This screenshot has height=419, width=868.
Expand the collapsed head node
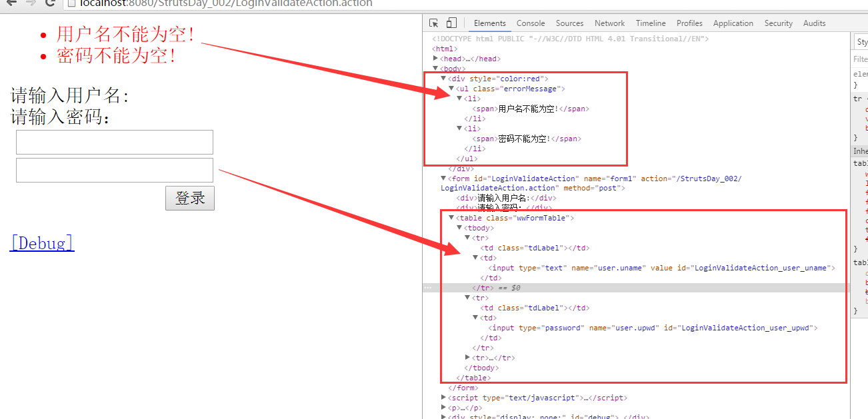point(435,59)
